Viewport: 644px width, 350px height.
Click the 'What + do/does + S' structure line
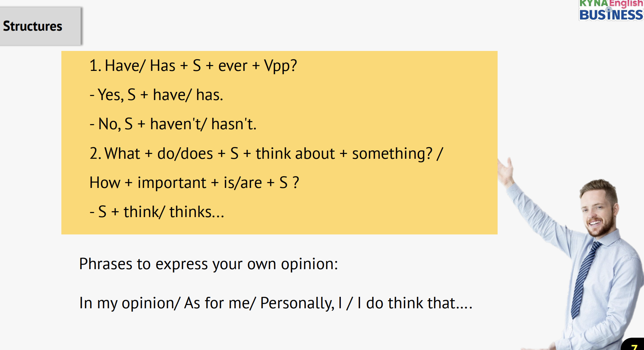(x=266, y=154)
